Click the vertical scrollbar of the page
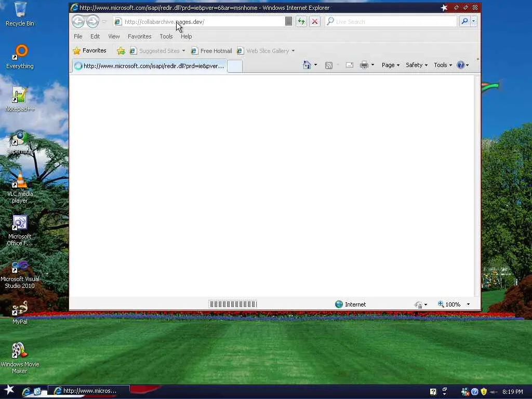This screenshot has width=532, height=399. 477,185
